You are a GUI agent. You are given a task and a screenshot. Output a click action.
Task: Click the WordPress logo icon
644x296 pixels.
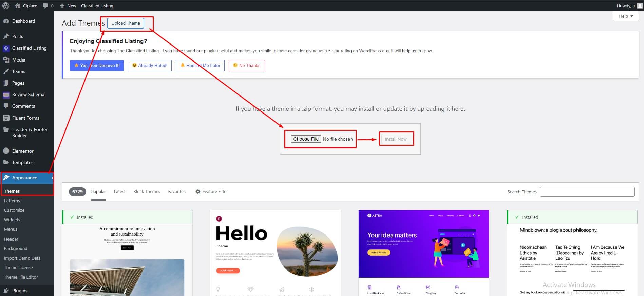click(6, 6)
